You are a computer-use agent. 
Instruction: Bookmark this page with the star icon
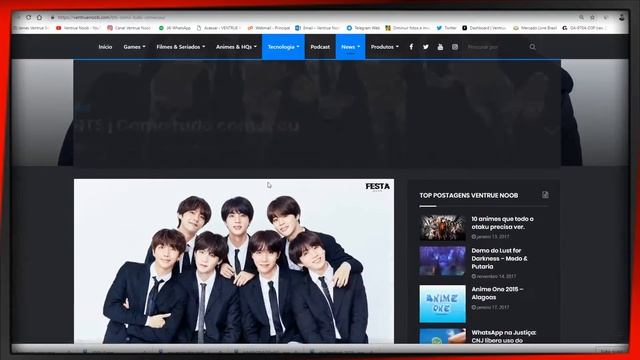coord(593,18)
